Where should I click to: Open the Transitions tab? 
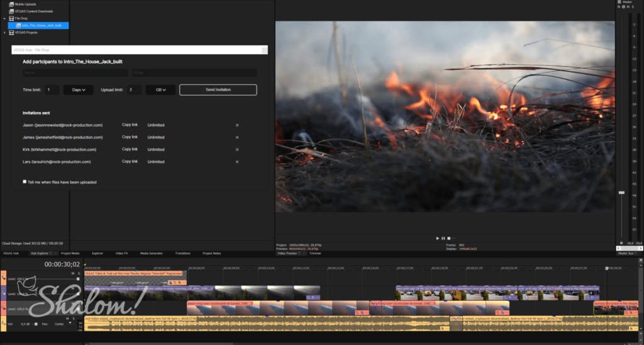(182, 253)
